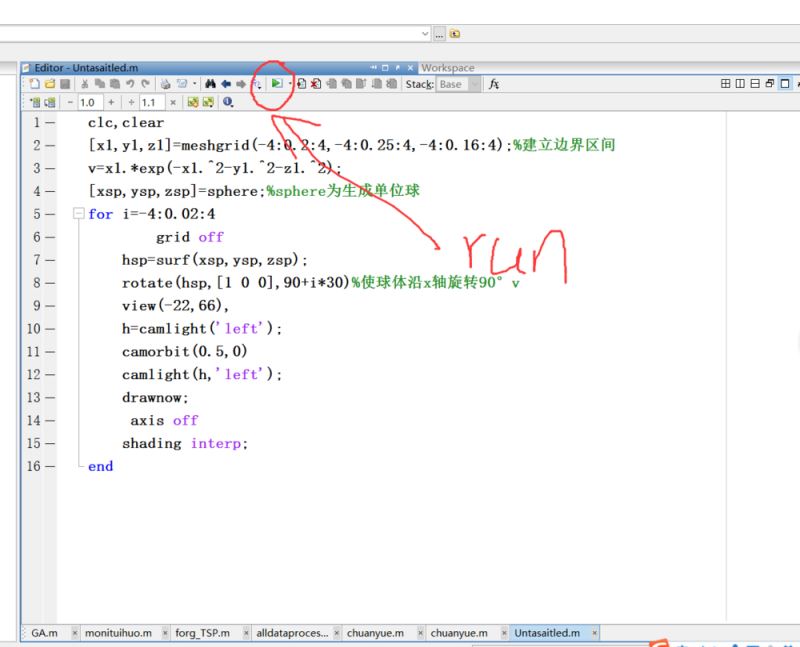Maximize the editor document view icon

pyautogui.click(x=785, y=84)
